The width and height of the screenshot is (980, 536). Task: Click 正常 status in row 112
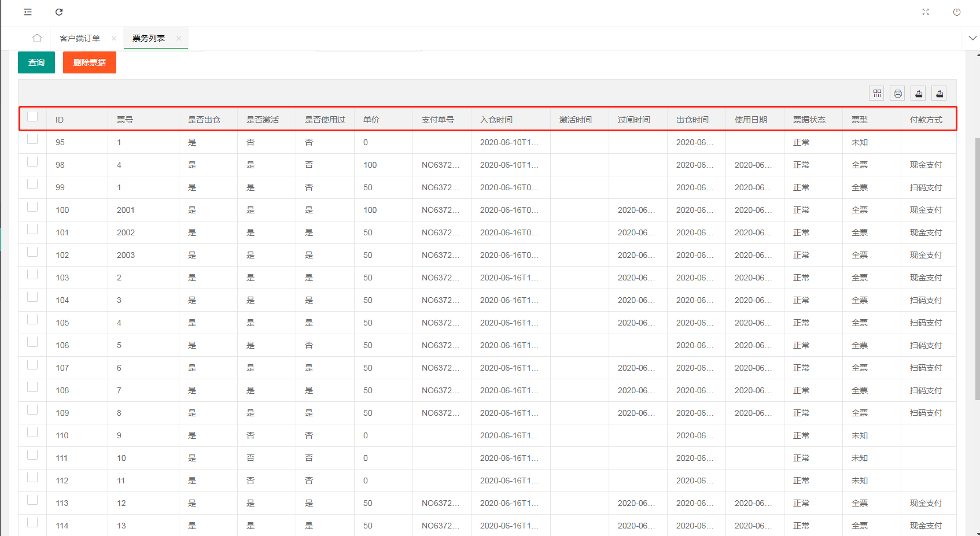(x=801, y=480)
